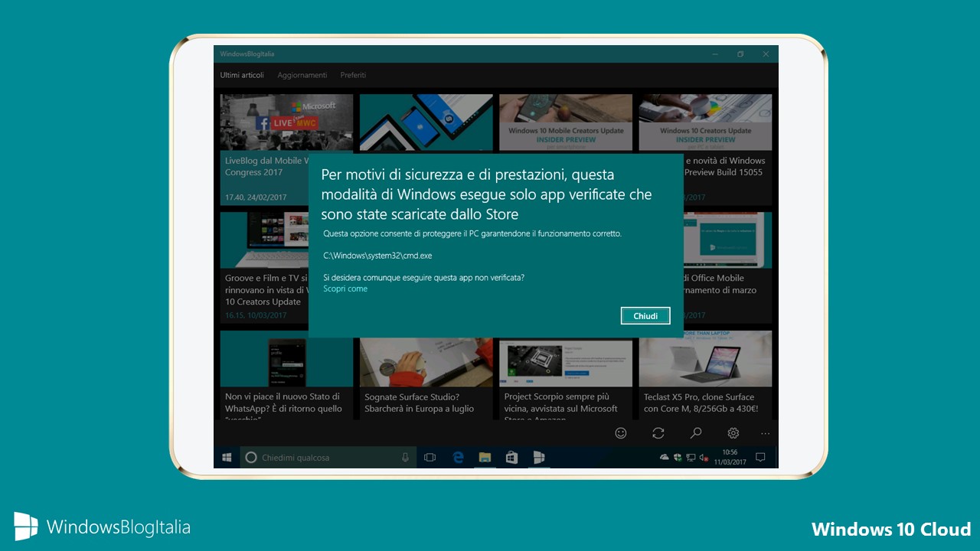Open the WhatsApp Stato article tile
This screenshot has width=980, height=551.
[286, 374]
